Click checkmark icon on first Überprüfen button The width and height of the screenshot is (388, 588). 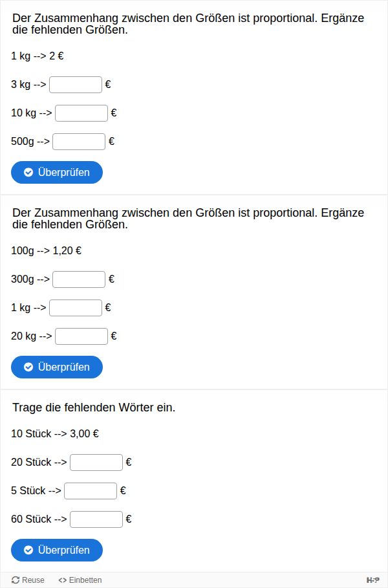[28, 172]
